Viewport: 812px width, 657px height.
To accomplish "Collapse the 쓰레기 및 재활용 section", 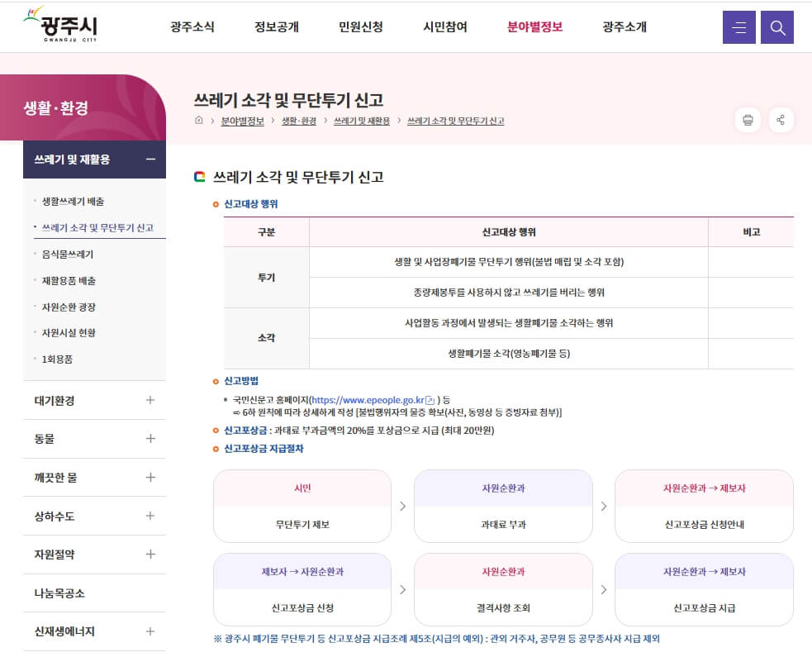I will tap(150, 159).
